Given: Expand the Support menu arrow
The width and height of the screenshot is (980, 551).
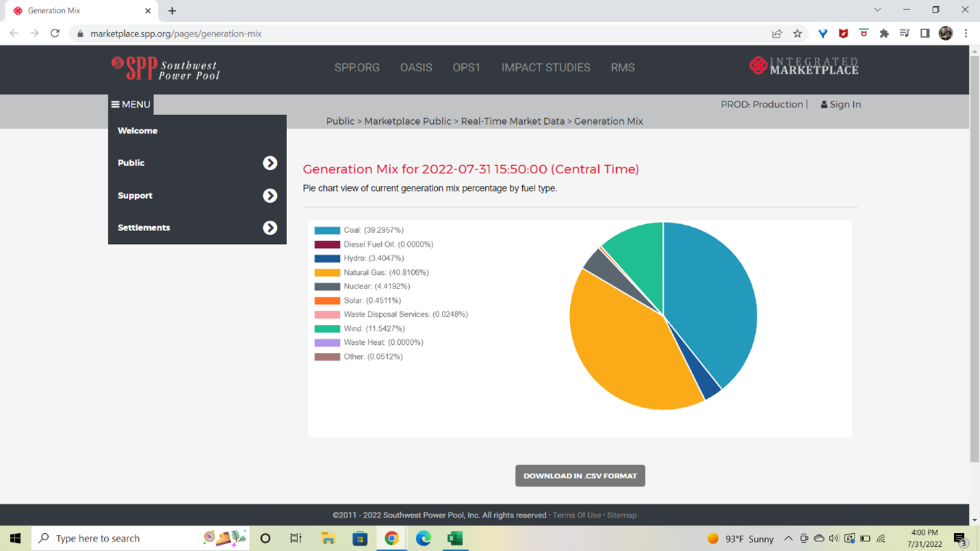Looking at the screenshot, I should click(x=270, y=196).
